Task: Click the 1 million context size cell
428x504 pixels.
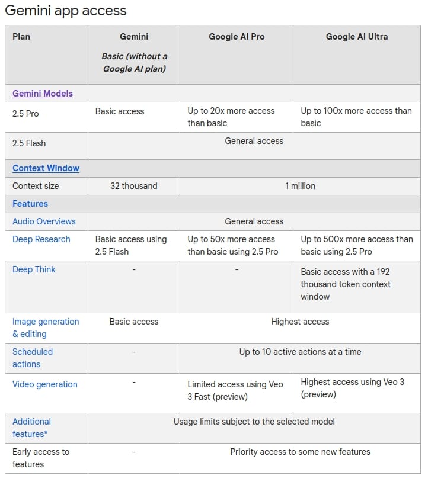Action: click(x=300, y=186)
